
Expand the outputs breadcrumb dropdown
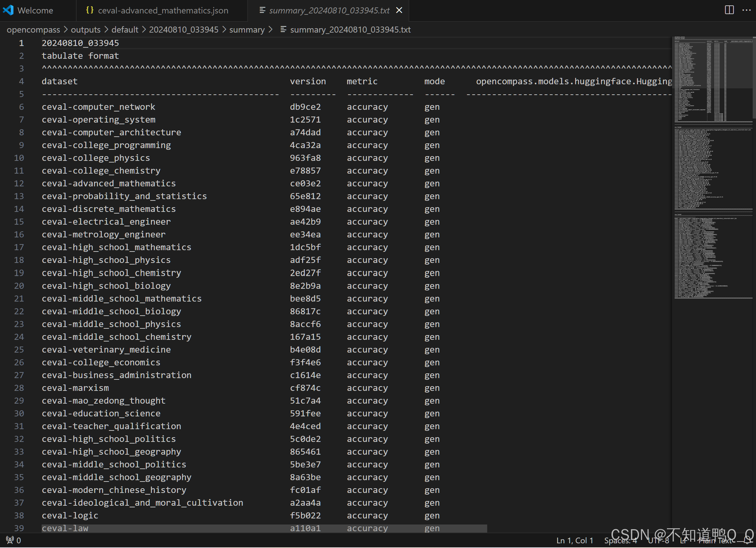(x=85, y=30)
